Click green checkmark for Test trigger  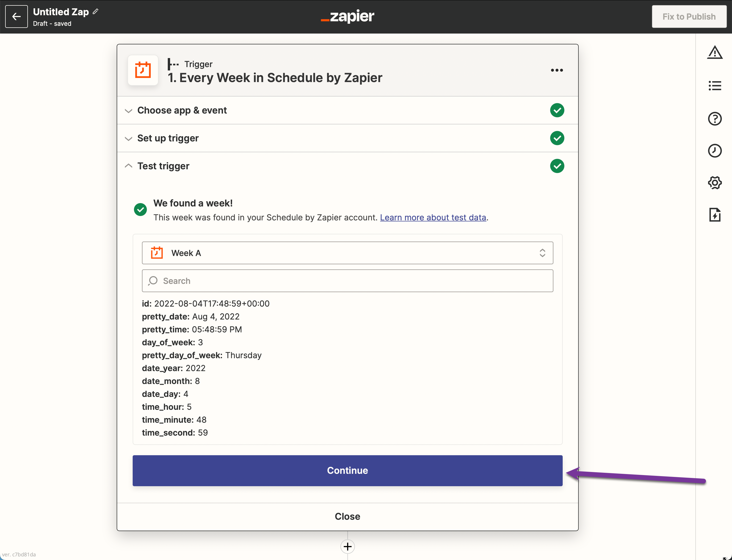[557, 166]
